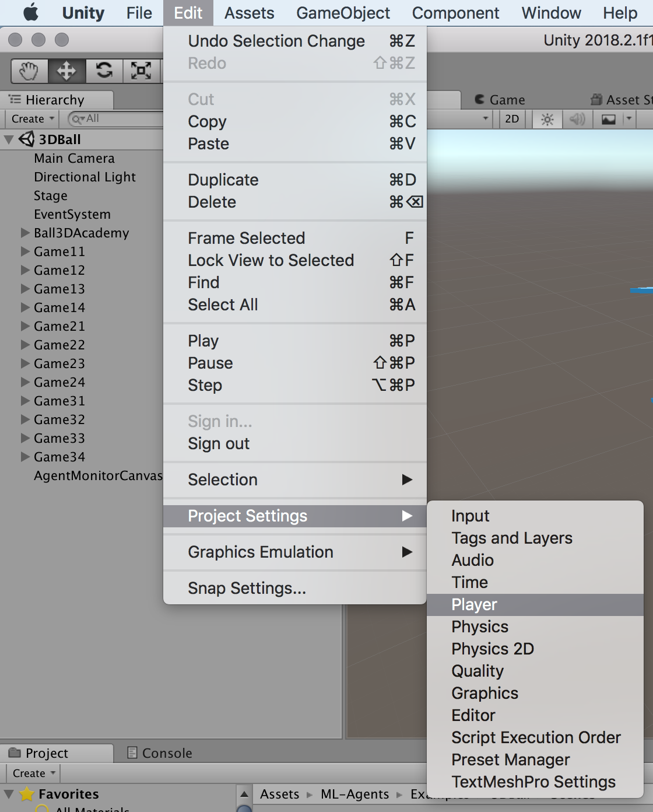Select the Scale tool
The image size is (653, 812).
coord(141,71)
